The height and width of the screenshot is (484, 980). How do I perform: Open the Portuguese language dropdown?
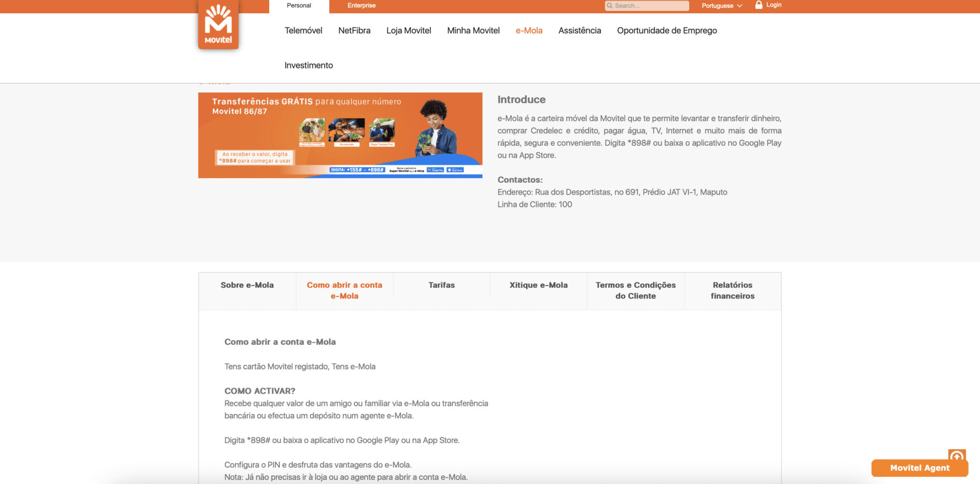point(721,6)
